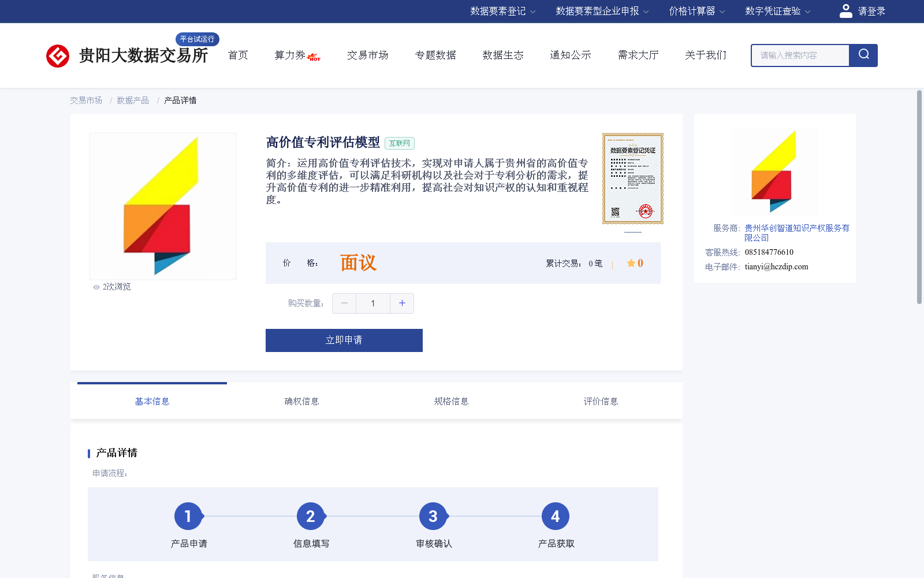Open 数据生态 menu item
This screenshot has height=578, width=924.
503,55
